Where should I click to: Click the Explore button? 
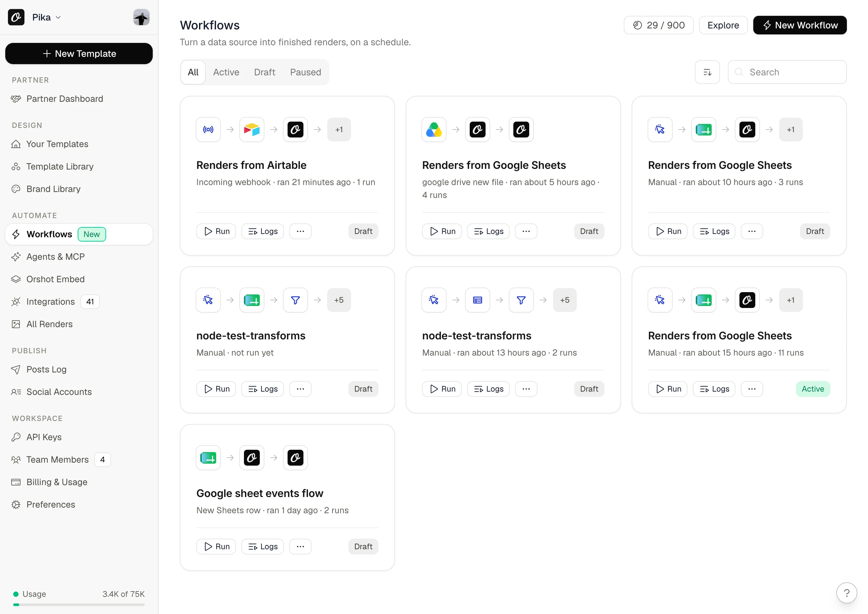pyautogui.click(x=723, y=25)
